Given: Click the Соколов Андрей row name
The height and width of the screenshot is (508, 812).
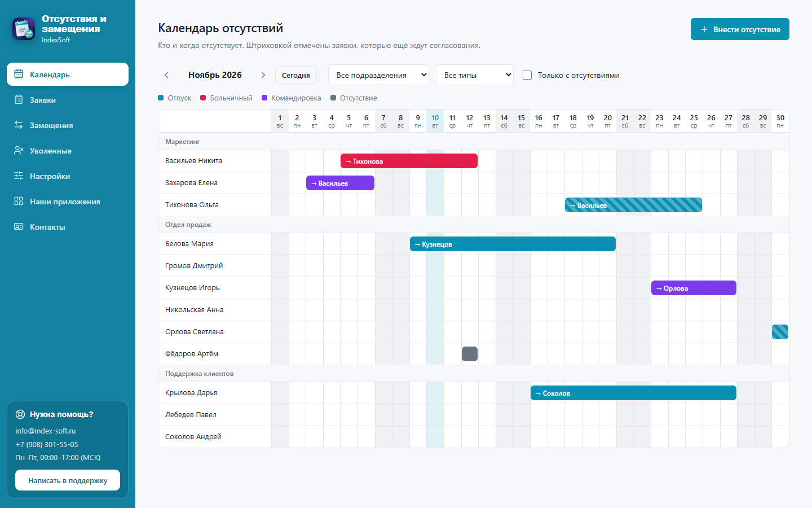Looking at the screenshot, I should click(x=193, y=437).
